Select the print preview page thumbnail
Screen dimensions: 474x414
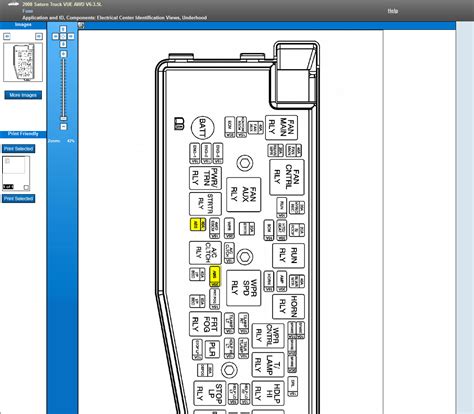(x=16, y=173)
